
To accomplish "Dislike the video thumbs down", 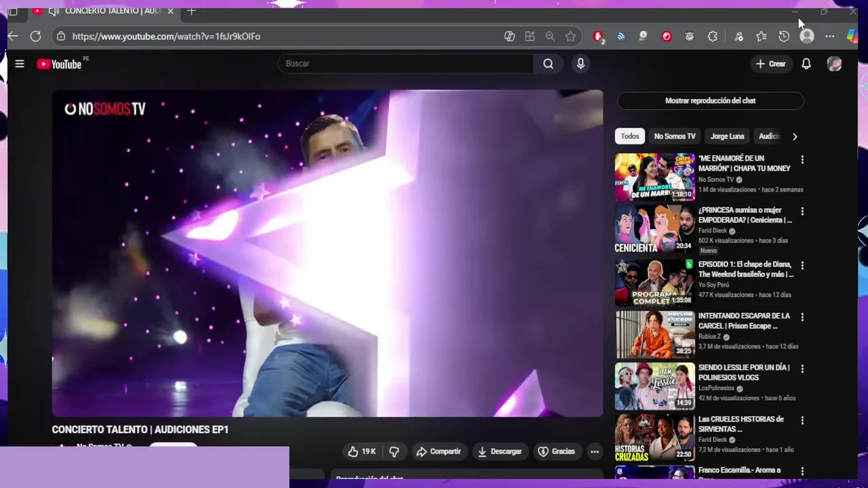I will coord(394,451).
